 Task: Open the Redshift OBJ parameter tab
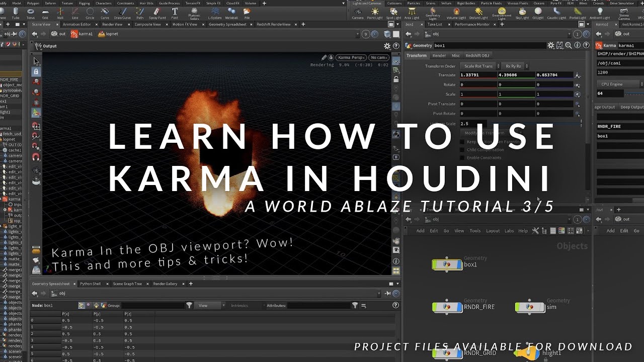coord(477,55)
